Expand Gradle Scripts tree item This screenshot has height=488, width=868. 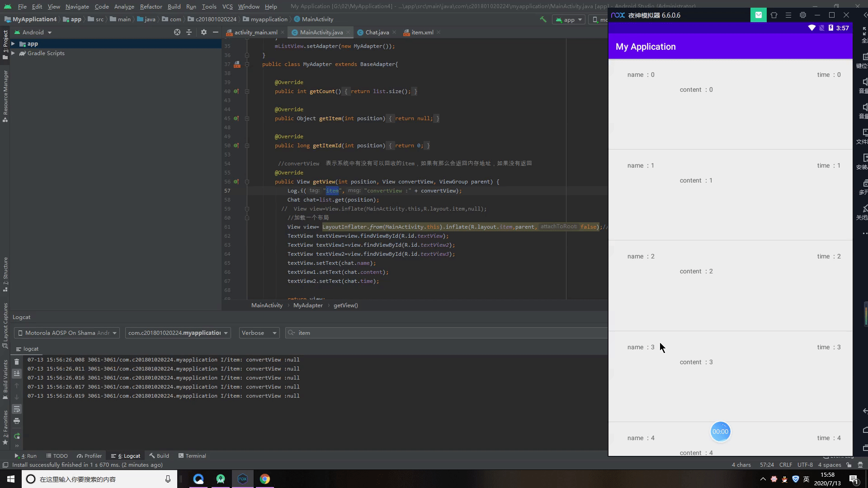pyautogui.click(x=13, y=53)
